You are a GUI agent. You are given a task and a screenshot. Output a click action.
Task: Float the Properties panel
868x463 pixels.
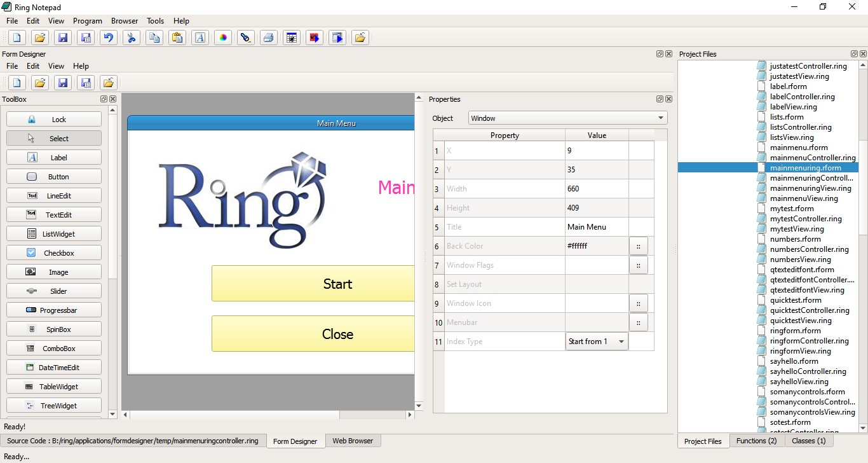coord(660,99)
